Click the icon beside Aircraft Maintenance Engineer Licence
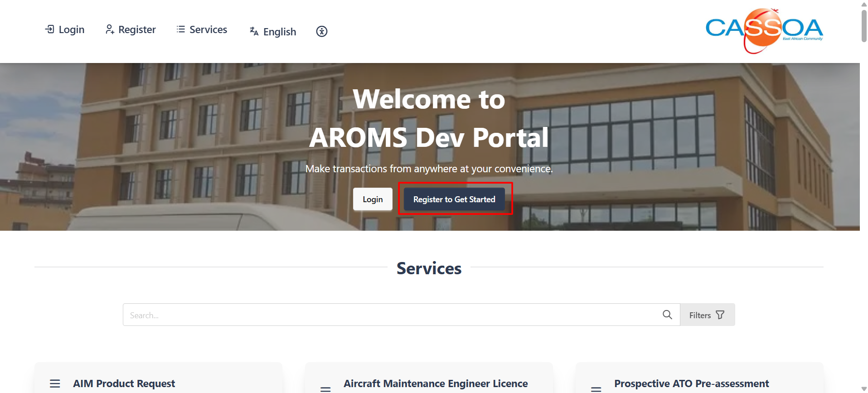 [x=325, y=389]
